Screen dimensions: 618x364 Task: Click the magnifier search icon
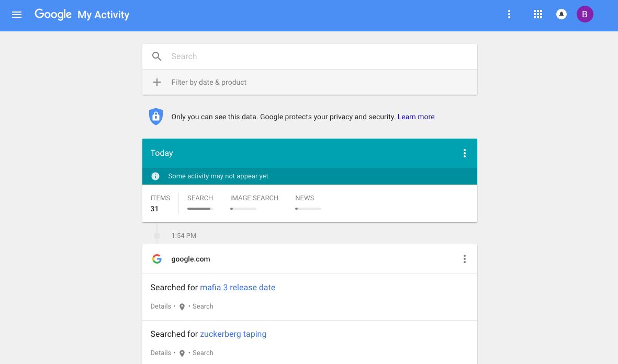tap(156, 56)
